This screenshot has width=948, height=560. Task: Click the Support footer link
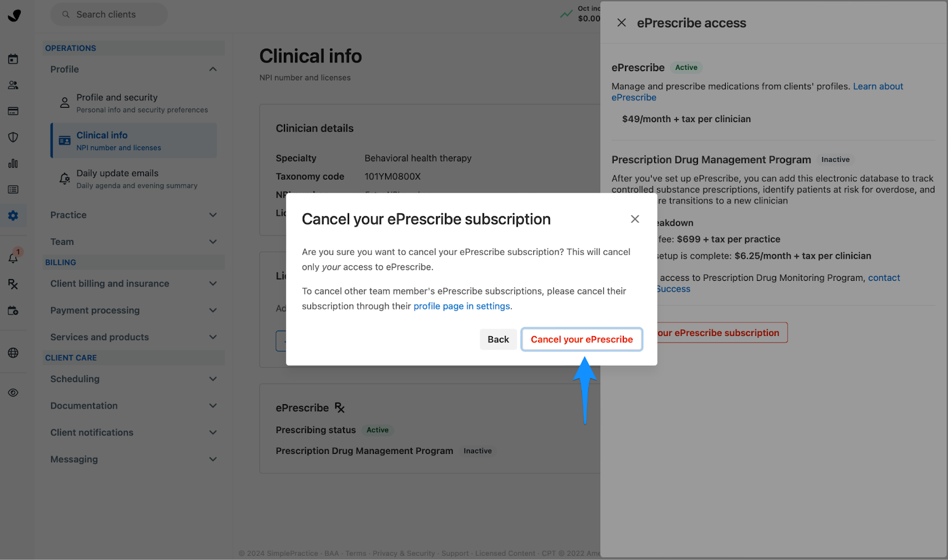(455, 553)
